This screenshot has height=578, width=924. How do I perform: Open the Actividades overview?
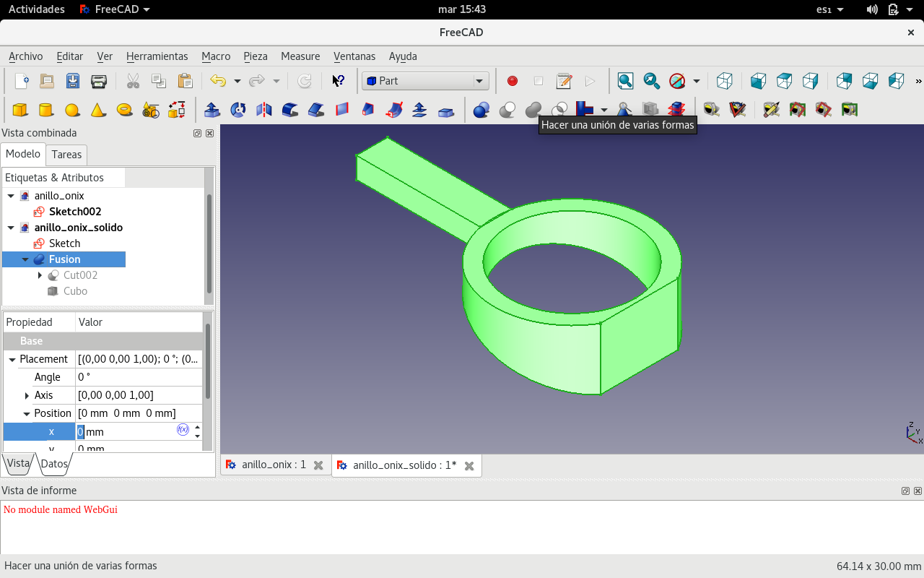[x=36, y=9]
